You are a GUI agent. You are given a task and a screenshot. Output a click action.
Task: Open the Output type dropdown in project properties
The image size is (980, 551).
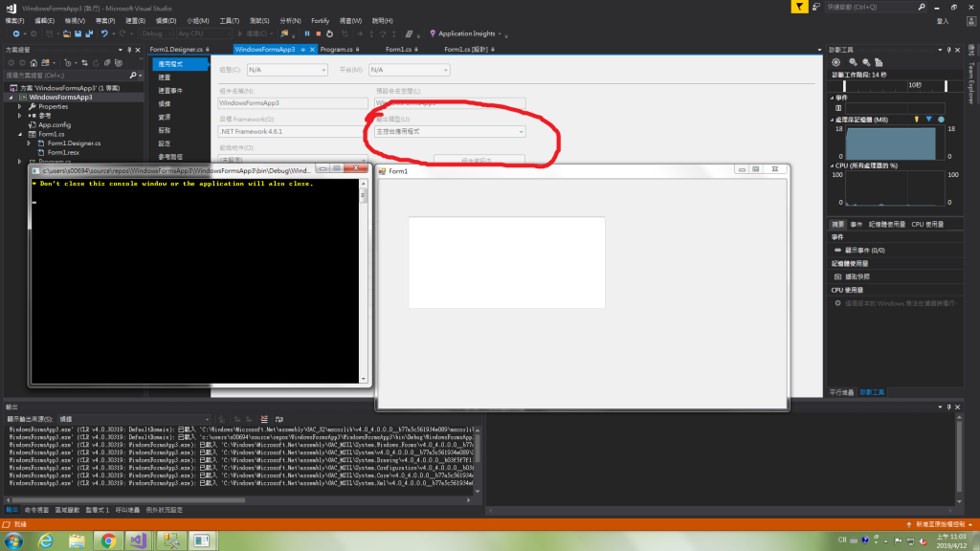click(450, 132)
